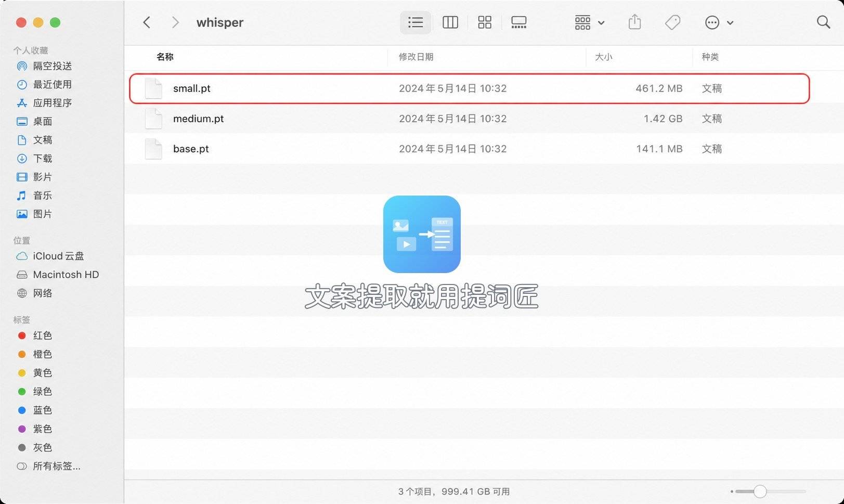Go back with the left chevron

click(x=147, y=22)
